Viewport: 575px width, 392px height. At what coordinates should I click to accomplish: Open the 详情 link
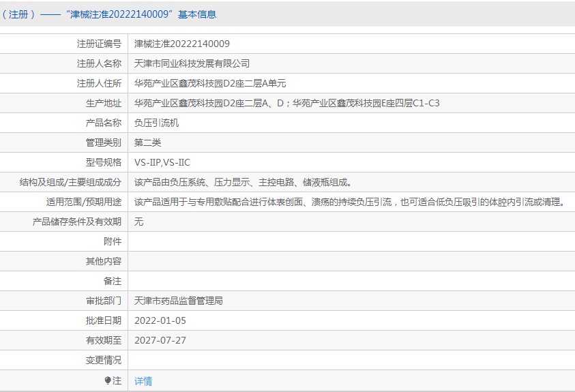[143, 381]
